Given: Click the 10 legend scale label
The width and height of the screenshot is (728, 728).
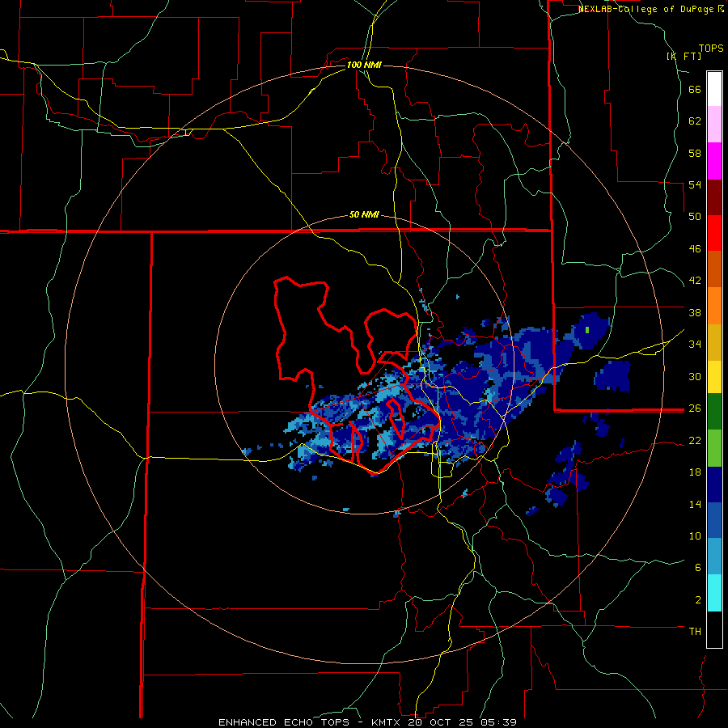Looking at the screenshot, I should (x=695, y=535).
